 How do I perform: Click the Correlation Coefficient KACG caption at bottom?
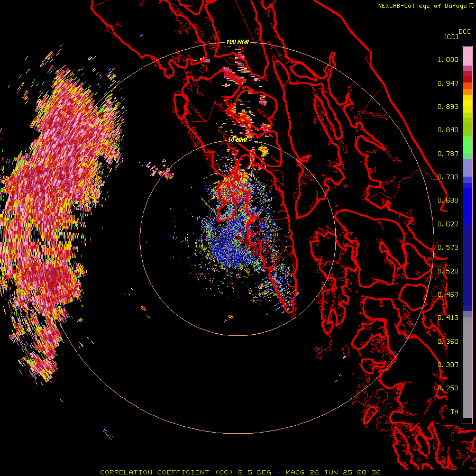pyautogui.click(x=240, y=472)
